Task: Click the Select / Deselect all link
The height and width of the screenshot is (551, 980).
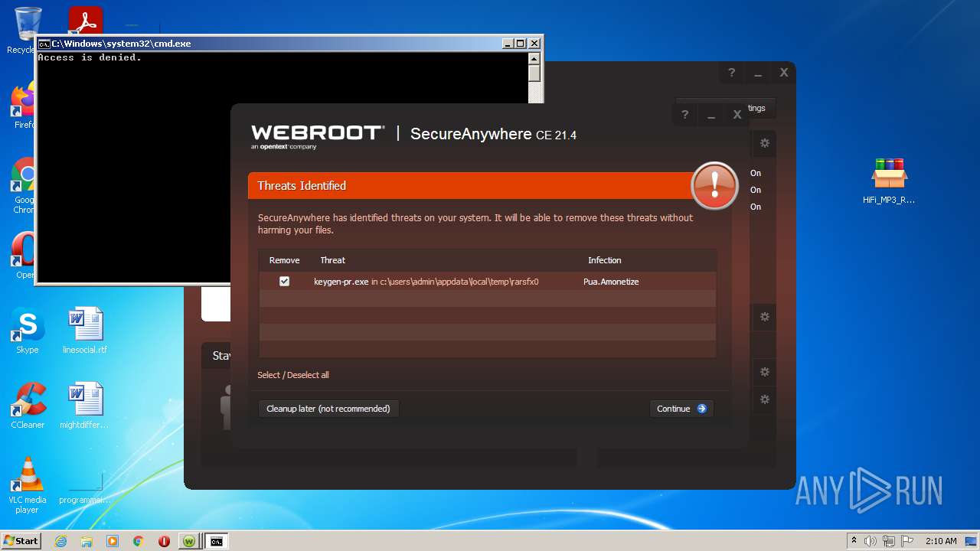Action: (293, 375)
